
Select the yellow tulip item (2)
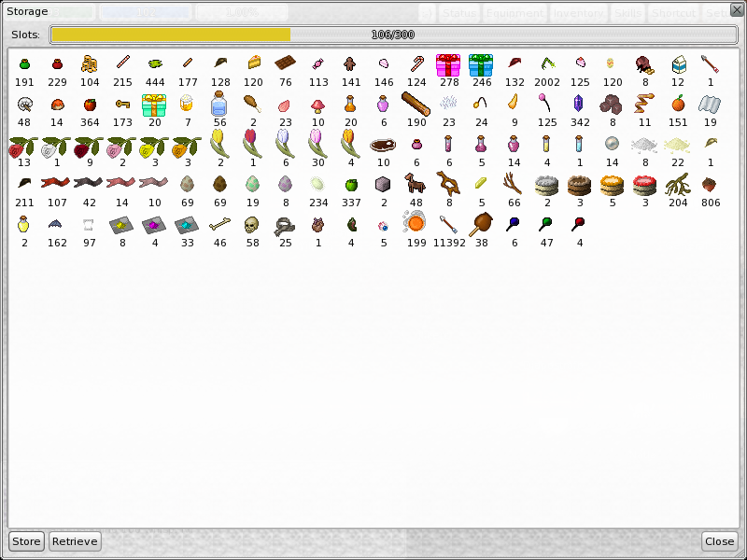coord(219,144)
